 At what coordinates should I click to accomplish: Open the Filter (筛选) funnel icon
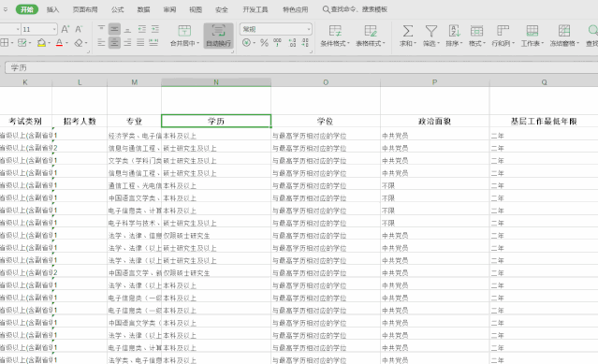pyautogui.click(x=431, y=31)
